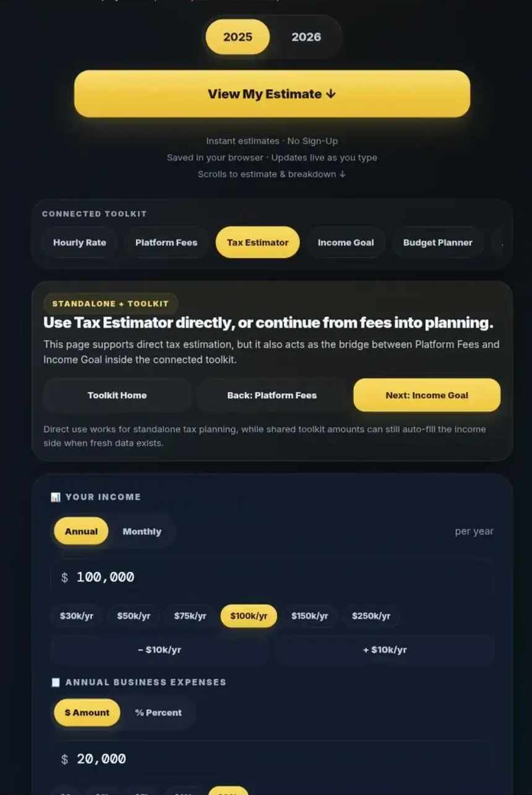Viewport: 532px width, 795px height.
Task: Switch to the 2026 tax year
Action: coord(306,37)
